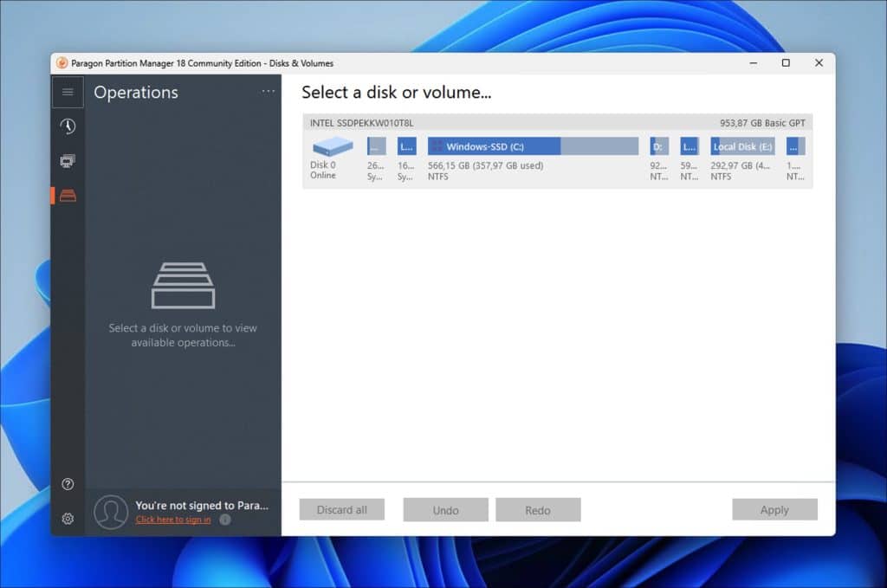Click the Discard all button
Viewport: 887px width, 588px height.
(341, 509)
